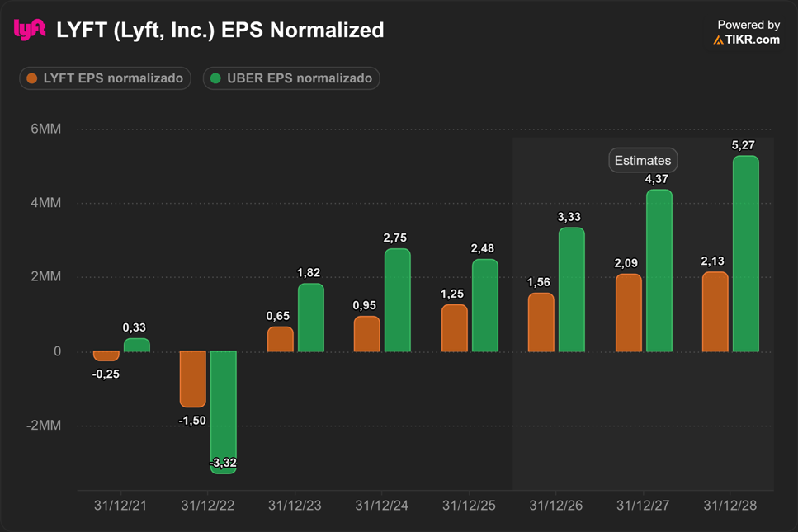Click the 31/12/26 axis date
The width and height of the screenshot is (798, 532).
(555, 506)
